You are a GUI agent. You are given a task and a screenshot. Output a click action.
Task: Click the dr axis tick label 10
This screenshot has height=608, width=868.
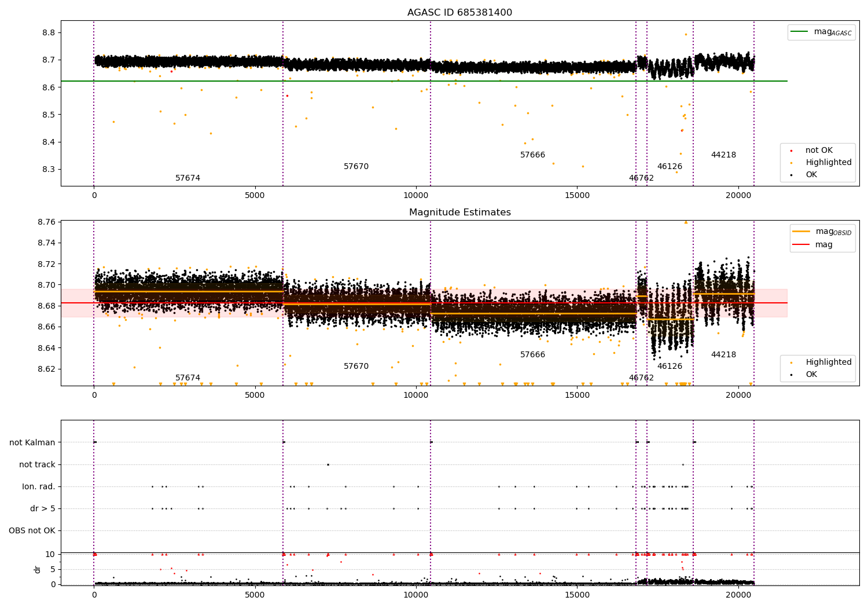coord(50,555)
